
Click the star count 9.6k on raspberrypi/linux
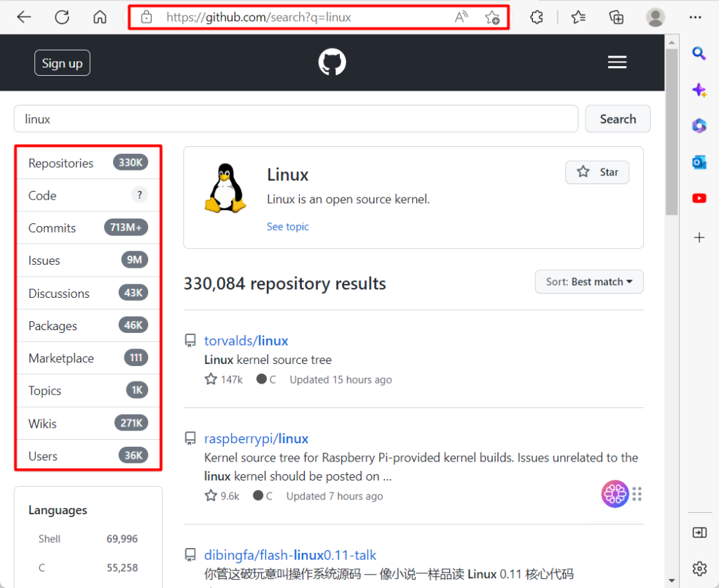click(223, 496)
